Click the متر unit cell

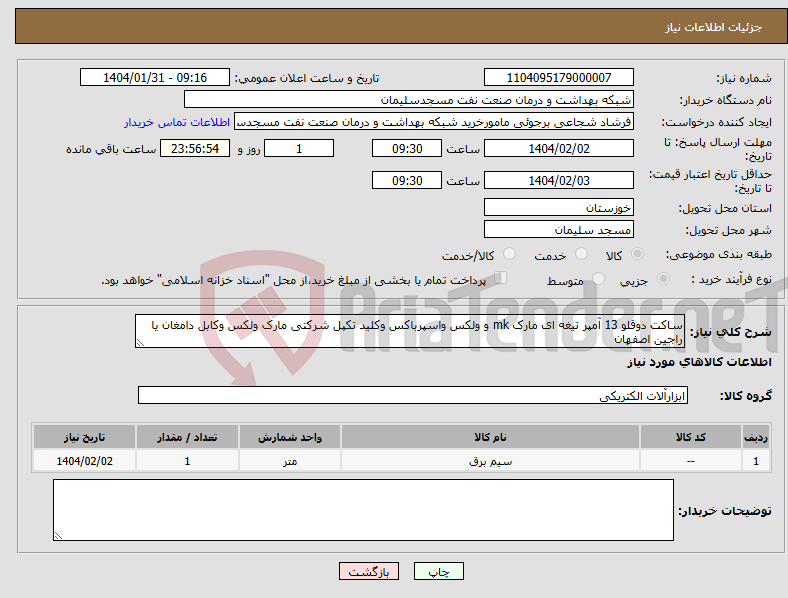click(x=290, y=461)
